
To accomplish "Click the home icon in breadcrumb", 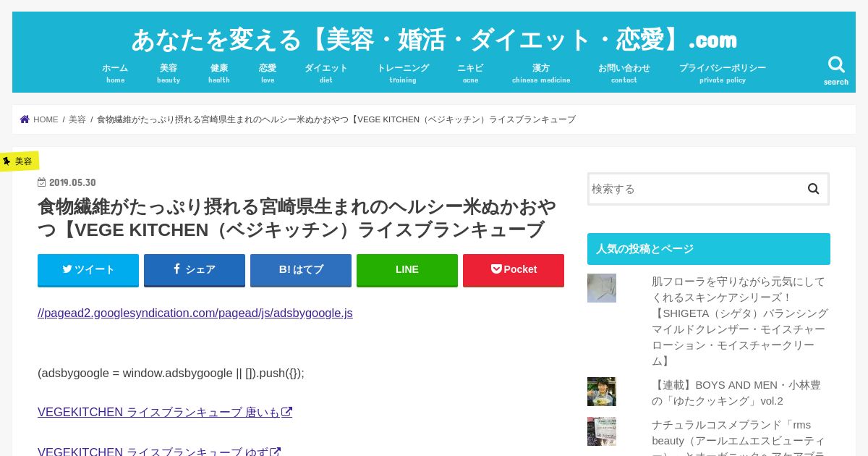I will click(25, 119).
